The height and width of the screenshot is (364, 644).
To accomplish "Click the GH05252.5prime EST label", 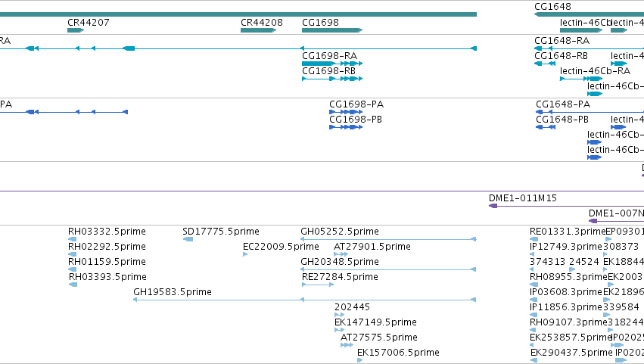I will pos(340,232).
